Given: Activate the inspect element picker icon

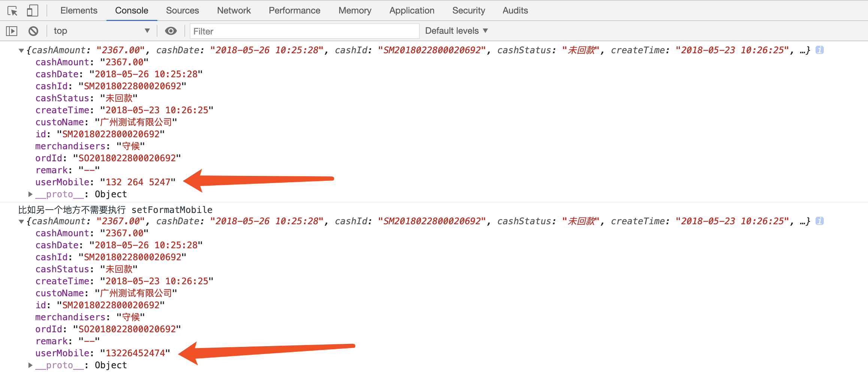Looking at the screenshot, I should 12,11.
